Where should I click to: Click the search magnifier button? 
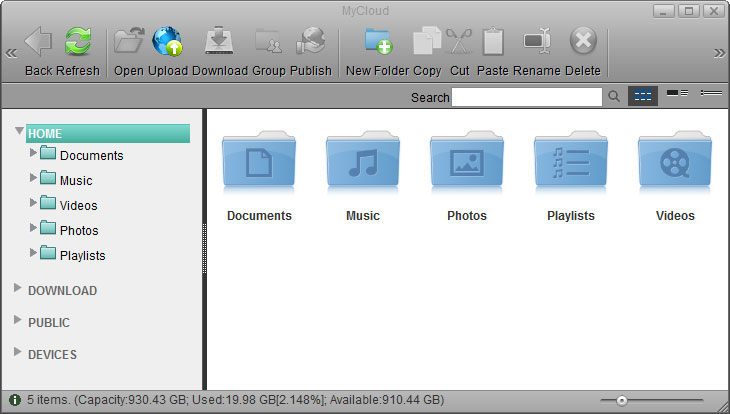(x=615, y=97)
